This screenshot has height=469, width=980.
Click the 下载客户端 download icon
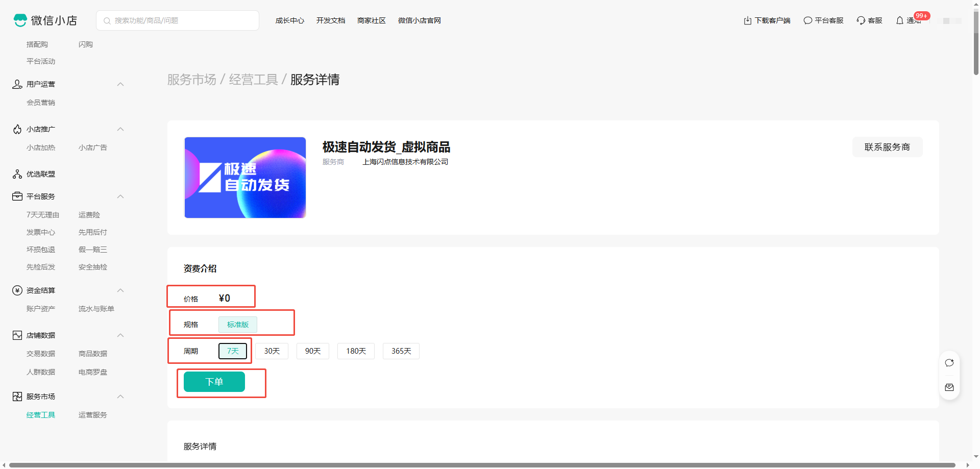tap(747, 20)
